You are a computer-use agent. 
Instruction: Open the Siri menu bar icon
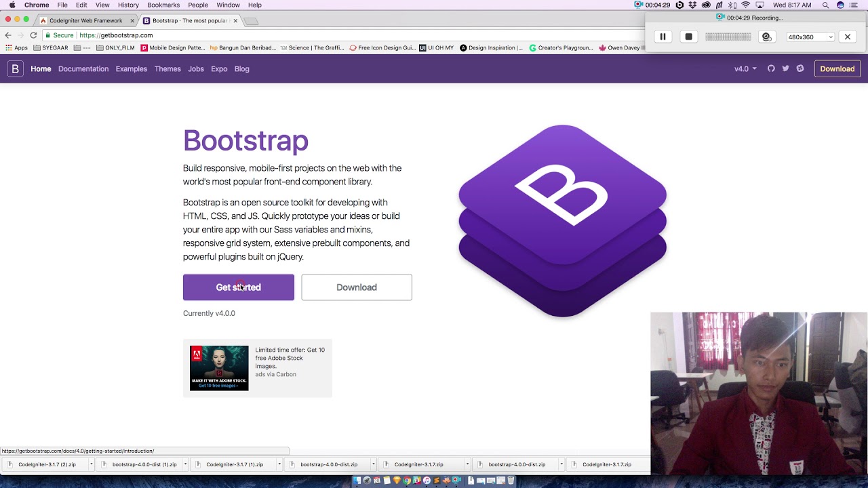point(841,5)
